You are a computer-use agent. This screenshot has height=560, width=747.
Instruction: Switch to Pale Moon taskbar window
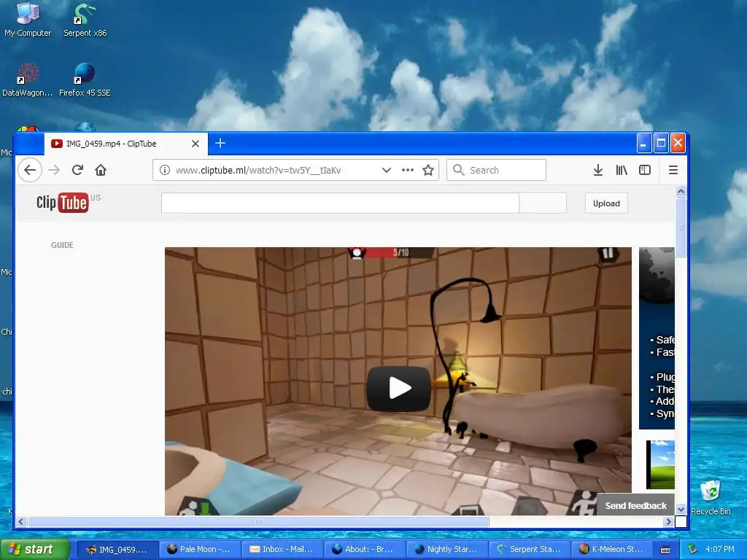pos(200,549)
